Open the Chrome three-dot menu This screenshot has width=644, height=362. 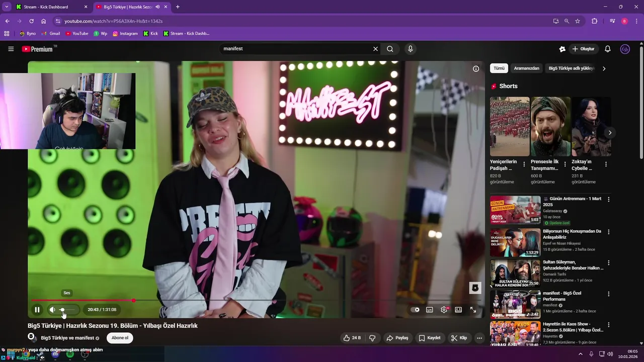tap(636, 21)
